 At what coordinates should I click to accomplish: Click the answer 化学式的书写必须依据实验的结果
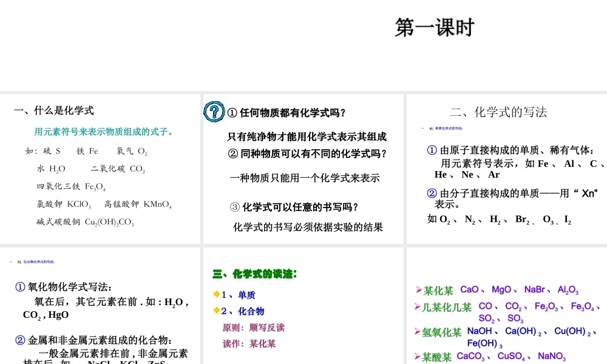[x=308, y=227]
